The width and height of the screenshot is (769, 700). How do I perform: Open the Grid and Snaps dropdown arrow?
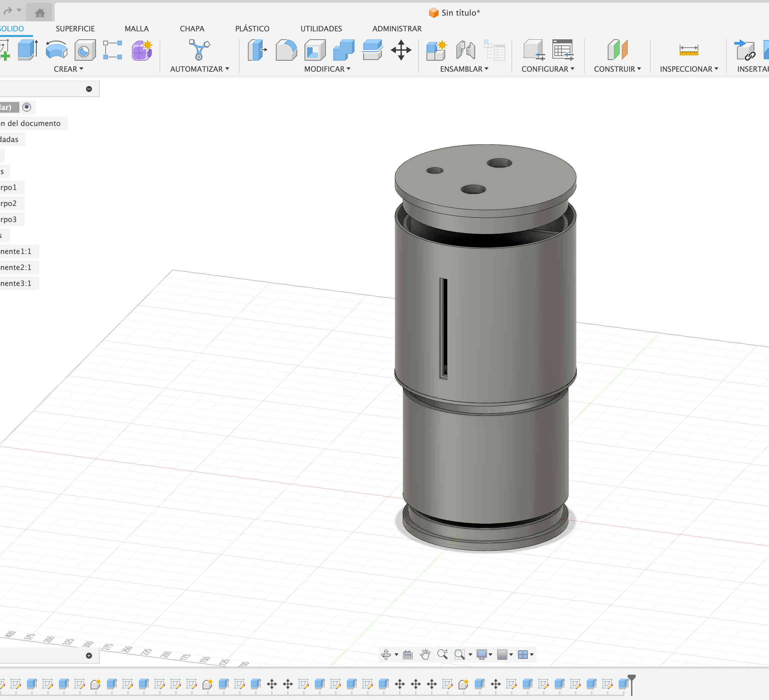(511, 655)
